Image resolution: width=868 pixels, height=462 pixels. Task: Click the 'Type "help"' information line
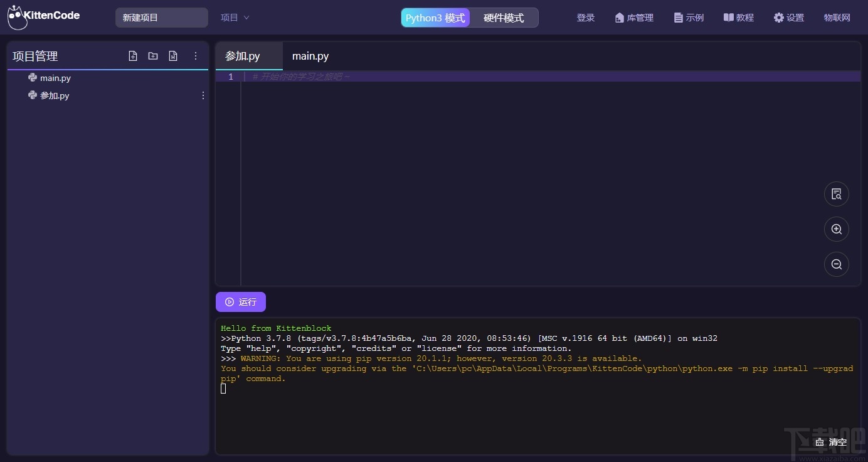[396, 348]
